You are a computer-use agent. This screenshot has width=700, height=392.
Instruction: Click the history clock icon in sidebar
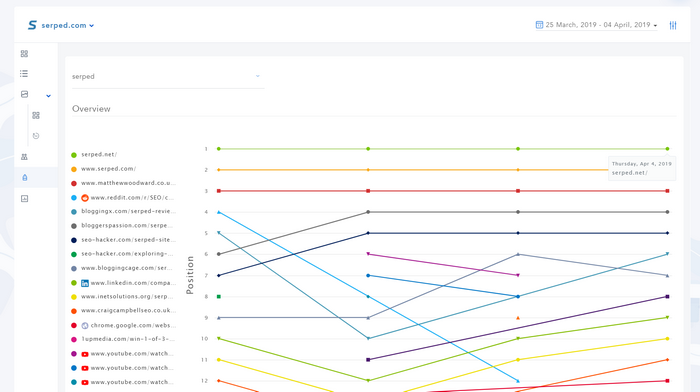click(36, 136)
